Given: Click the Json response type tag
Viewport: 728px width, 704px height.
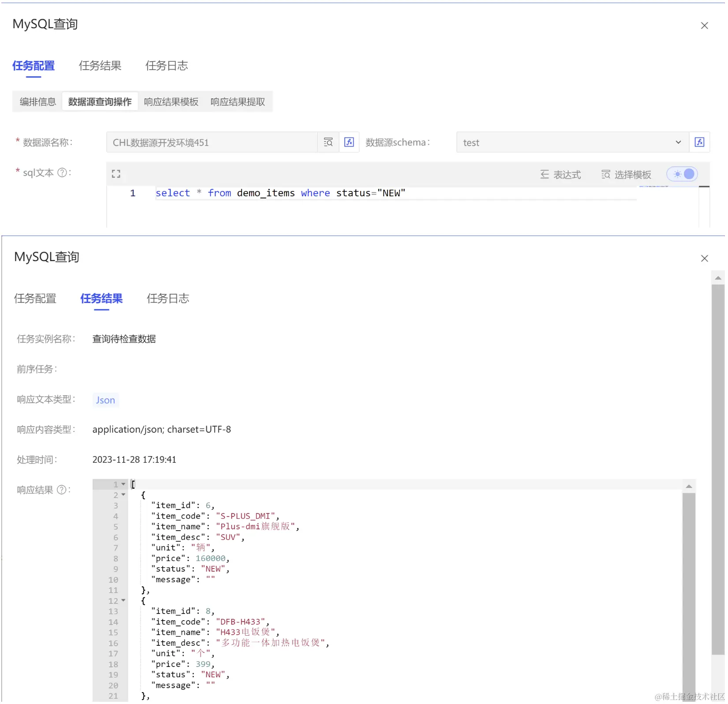Looking at the screenshot, I should [x=105, y=400].
